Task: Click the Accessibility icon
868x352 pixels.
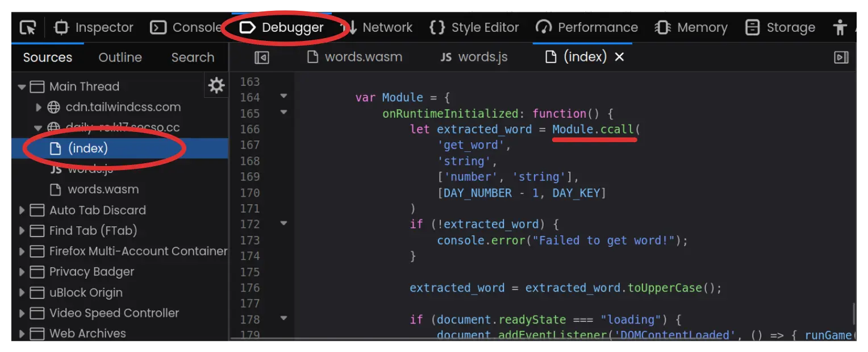Action: (839, 27)
